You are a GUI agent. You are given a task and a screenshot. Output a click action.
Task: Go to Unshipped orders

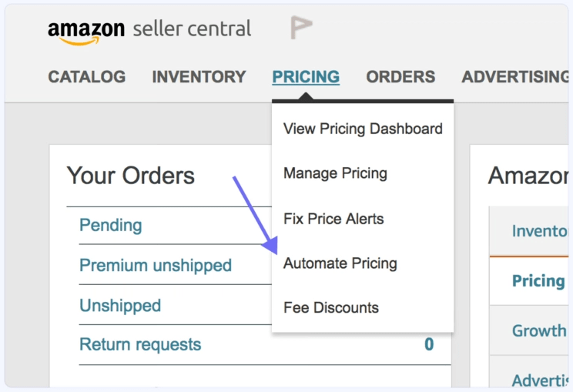(120, 306)
